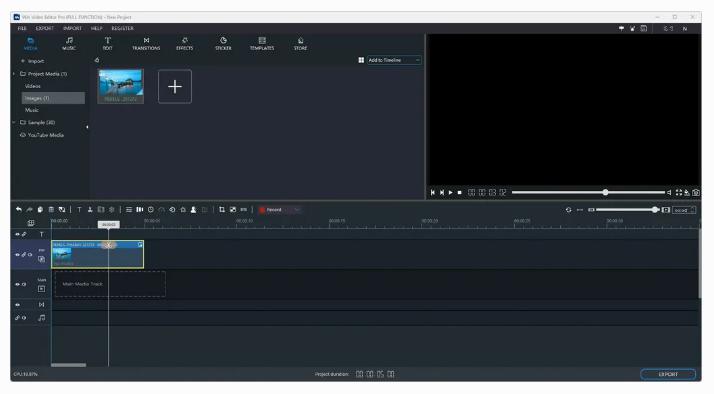
Task: Click the person portrait icon in toolbar
Action: pos(194,210)
